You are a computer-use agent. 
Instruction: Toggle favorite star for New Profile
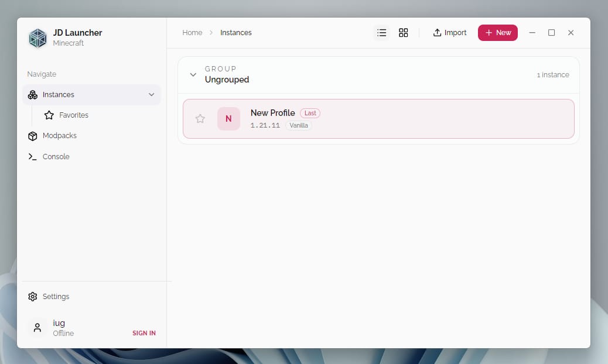(x=200, y=118)
